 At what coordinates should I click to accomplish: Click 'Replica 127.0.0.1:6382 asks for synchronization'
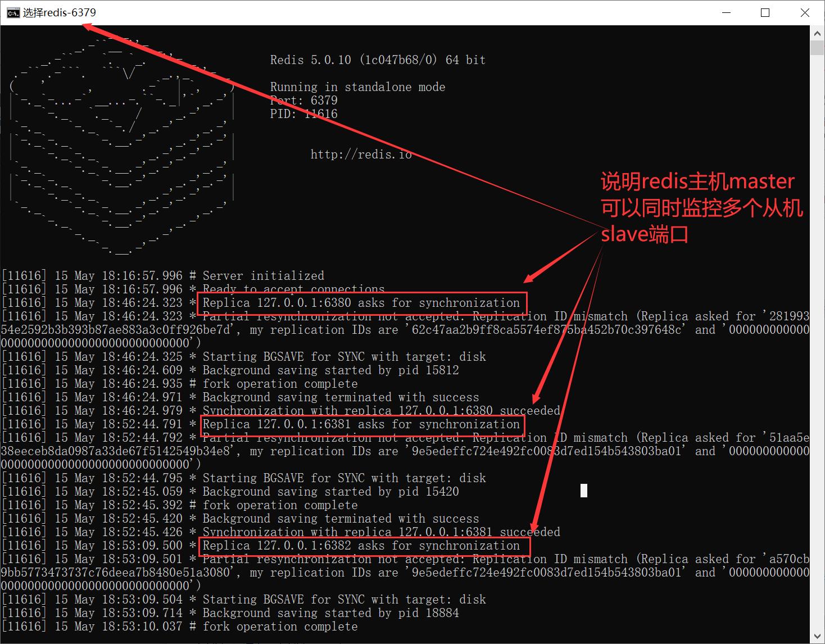(361, 546)
